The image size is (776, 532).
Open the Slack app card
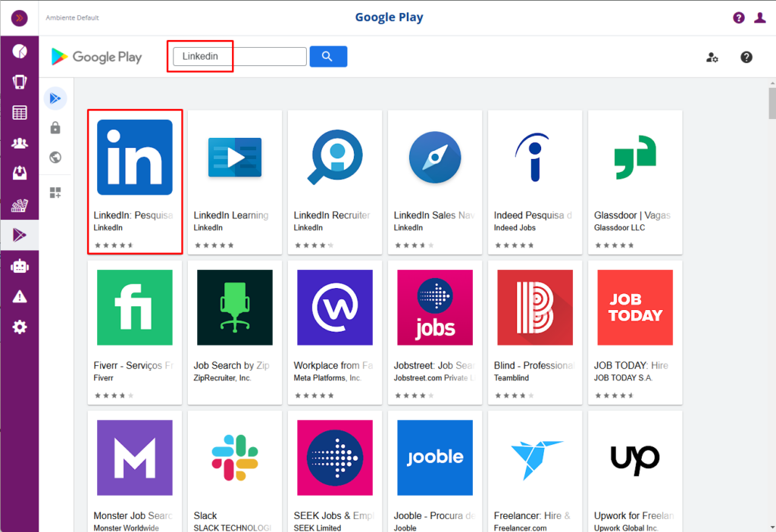(235, 471)
